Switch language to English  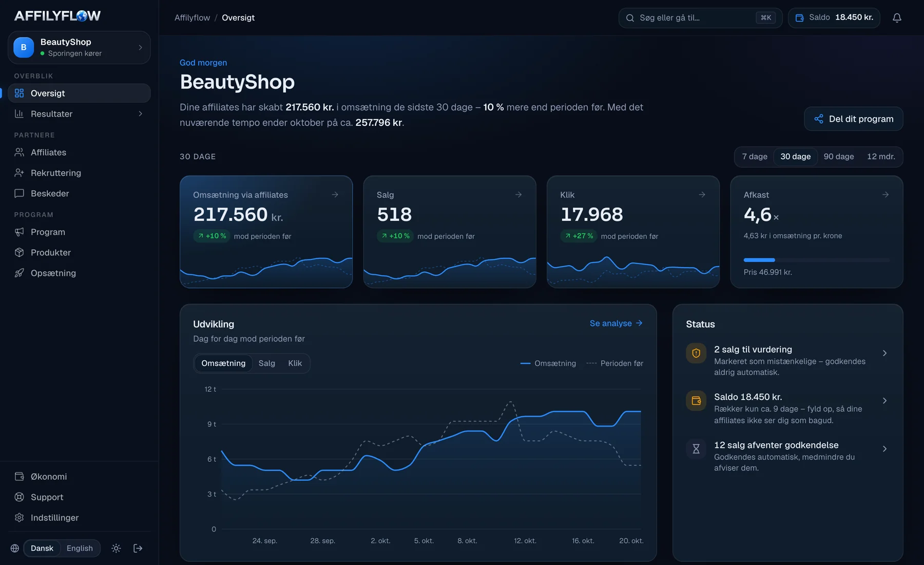click(80, 548)
